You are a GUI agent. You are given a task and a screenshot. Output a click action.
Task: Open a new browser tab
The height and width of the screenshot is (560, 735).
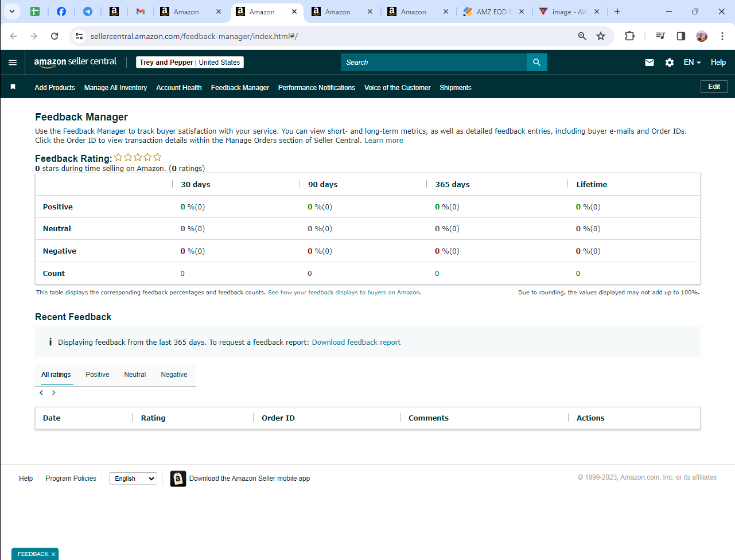[617, 11]
